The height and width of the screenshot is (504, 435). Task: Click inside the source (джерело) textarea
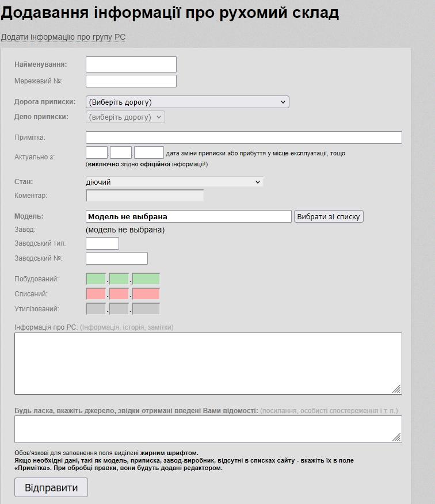[208, 429]
